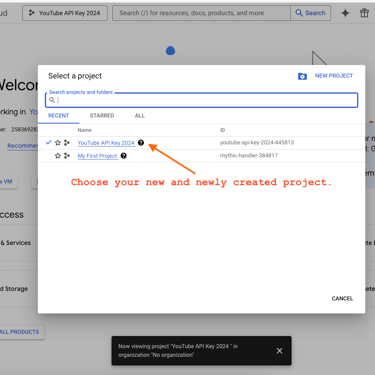
Task: Click the Gemini sparkle icon in top bar
Action: coord(345,13)
